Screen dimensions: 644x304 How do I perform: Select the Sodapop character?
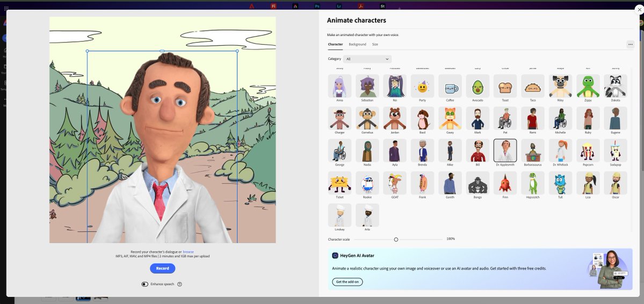pos(615,150)
